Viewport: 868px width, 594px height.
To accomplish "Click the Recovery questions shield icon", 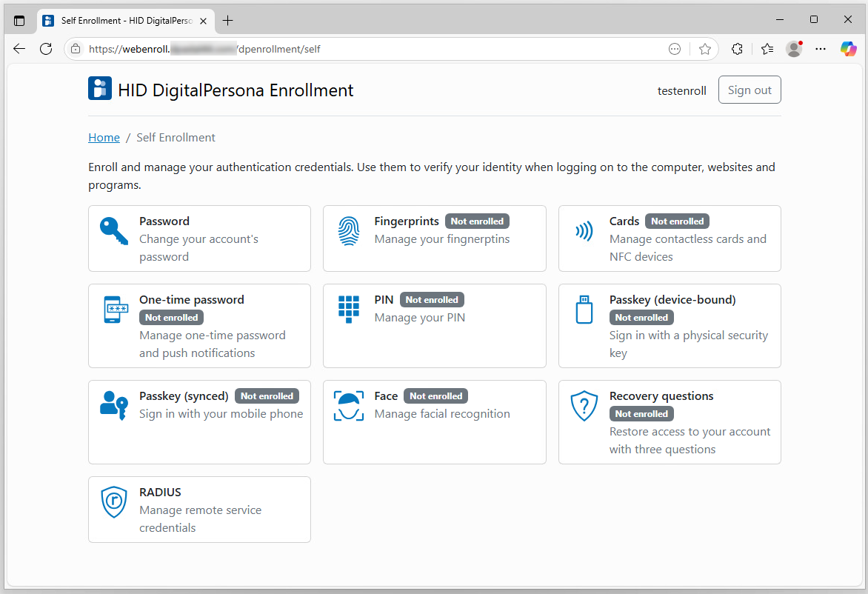I will [584, 406].
